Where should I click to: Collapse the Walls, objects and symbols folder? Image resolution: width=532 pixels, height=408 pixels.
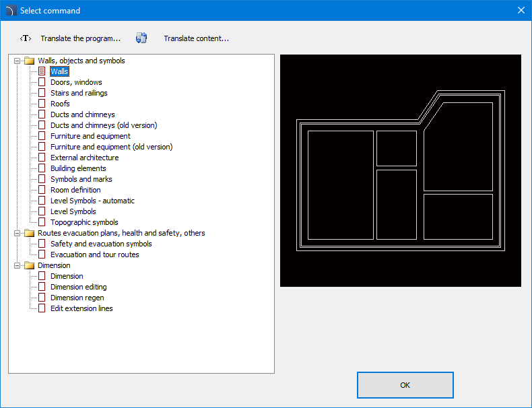point(17,61)
